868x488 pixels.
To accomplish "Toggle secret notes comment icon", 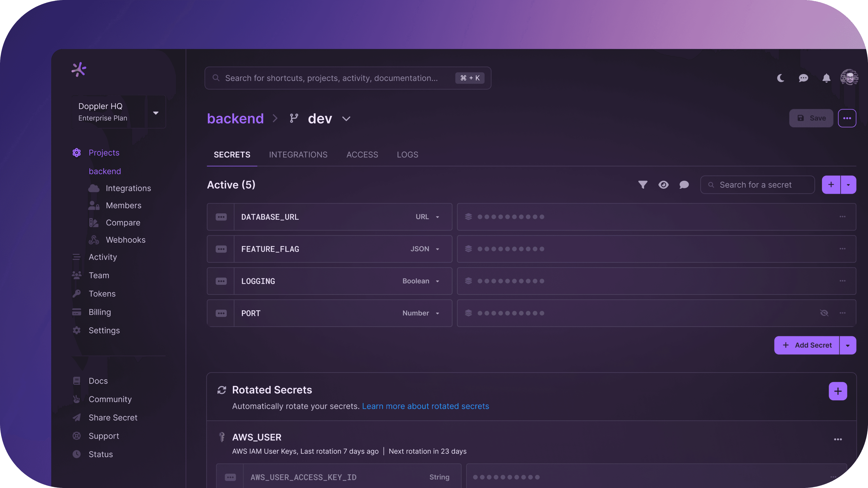I will (684, 185).
